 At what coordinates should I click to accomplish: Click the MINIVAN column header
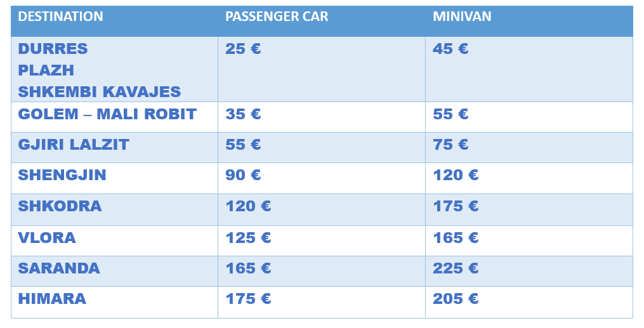coord(462,17)
